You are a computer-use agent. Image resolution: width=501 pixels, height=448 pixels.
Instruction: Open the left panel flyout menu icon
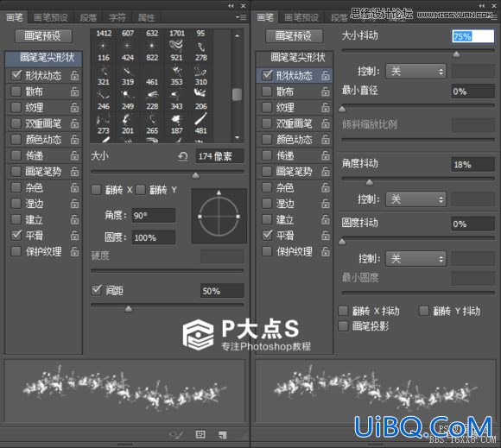click(241, 17)
